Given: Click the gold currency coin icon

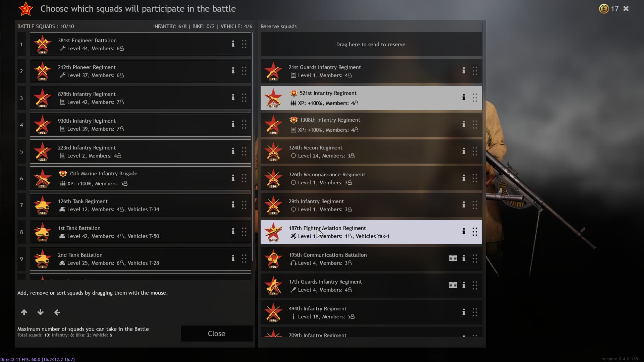Looking at the screenshot, I should (x=604, y=9).
